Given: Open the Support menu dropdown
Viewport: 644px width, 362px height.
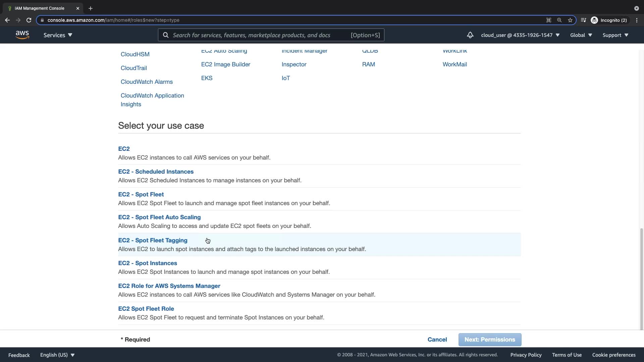Looking at the screenshot, I should 615,35.
